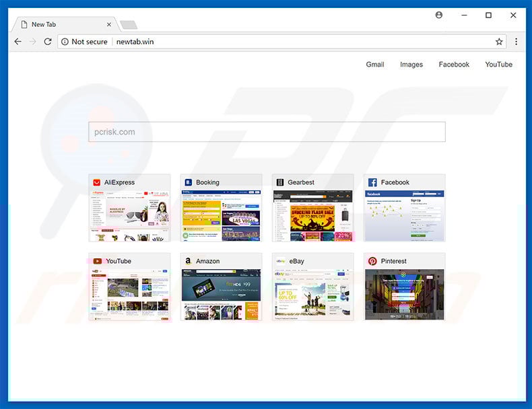This screenshot has height=409, width=532.
Task: Click the Pinterest tile title text
Action: (x=393, y=261)
